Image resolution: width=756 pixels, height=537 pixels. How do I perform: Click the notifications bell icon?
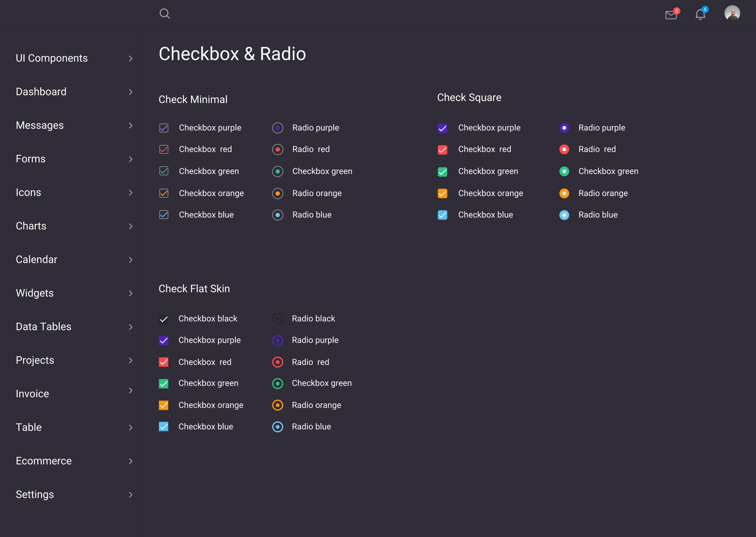(701, 13)
